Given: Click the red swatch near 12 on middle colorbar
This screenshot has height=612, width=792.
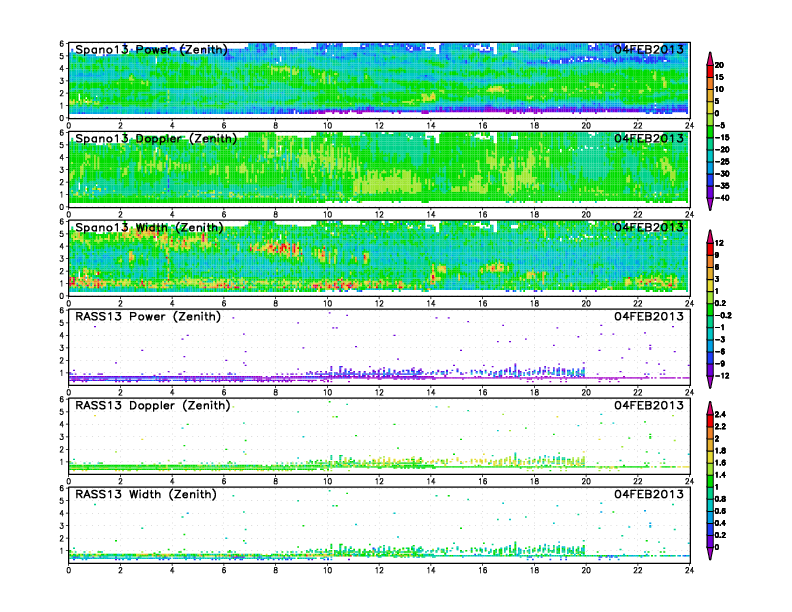Looking at the screenshot, I should coord(710,249).
